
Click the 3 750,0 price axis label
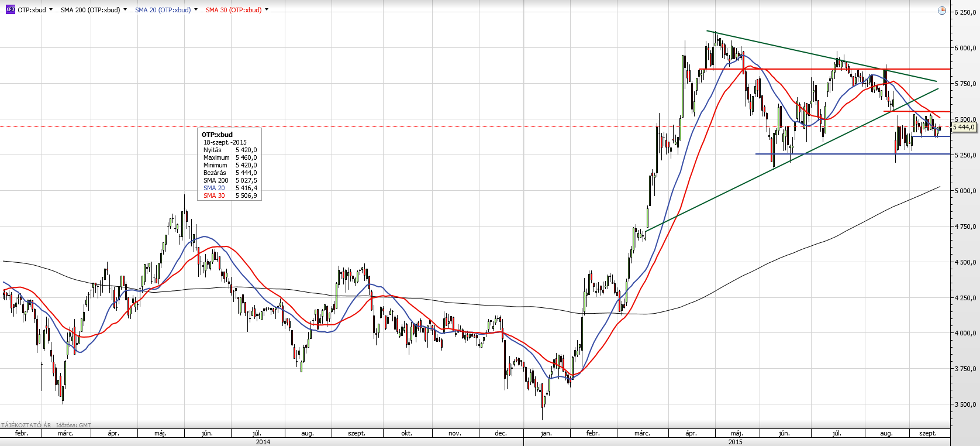pyautogui.click(x=965, y=369)
